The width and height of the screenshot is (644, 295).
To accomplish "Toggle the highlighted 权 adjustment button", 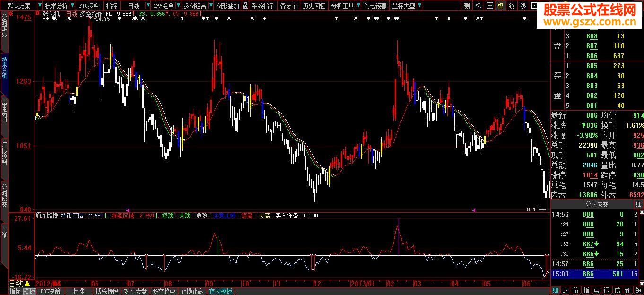I will pyautogui.click(x=501, y=6).
